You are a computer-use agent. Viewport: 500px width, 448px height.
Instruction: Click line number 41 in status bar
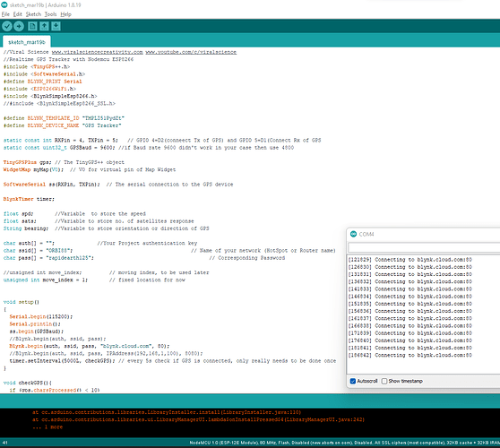click(5, 443)
